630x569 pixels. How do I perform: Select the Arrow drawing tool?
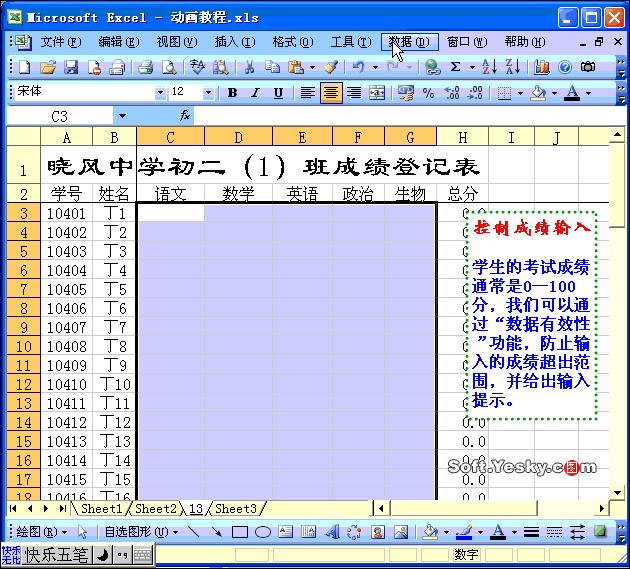click(217, 532)
